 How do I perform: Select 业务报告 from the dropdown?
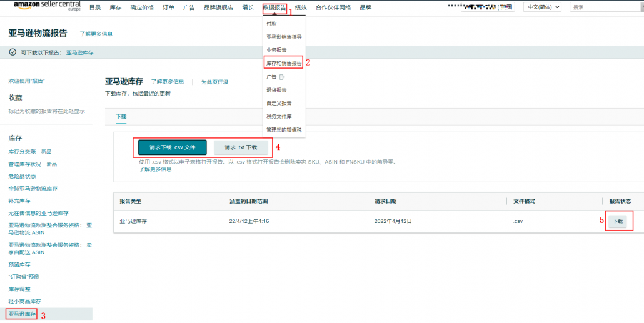276,50
